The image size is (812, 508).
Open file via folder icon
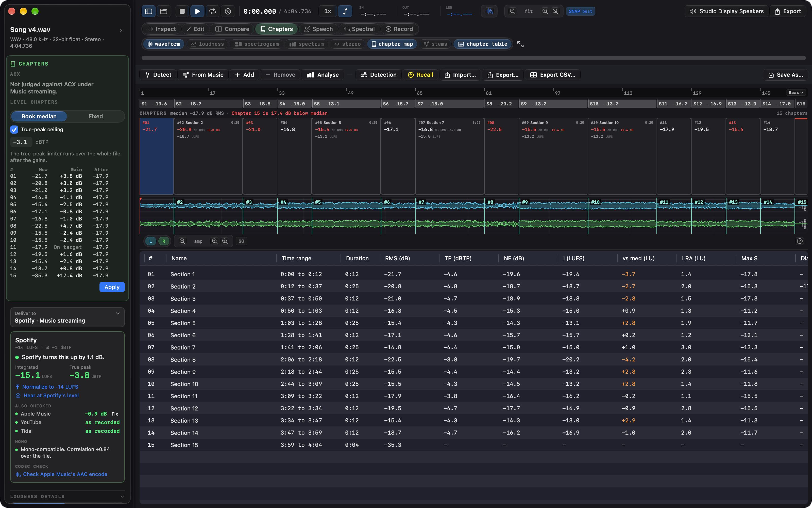pos(164,11)
